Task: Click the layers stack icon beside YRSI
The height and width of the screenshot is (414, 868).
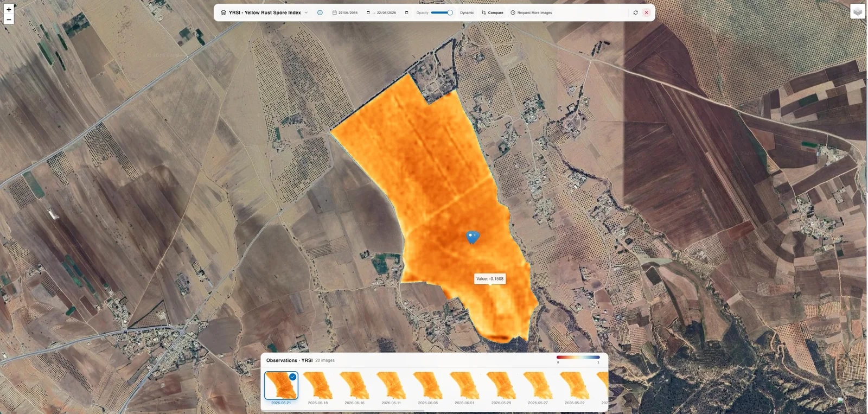Action: (224, 12)
